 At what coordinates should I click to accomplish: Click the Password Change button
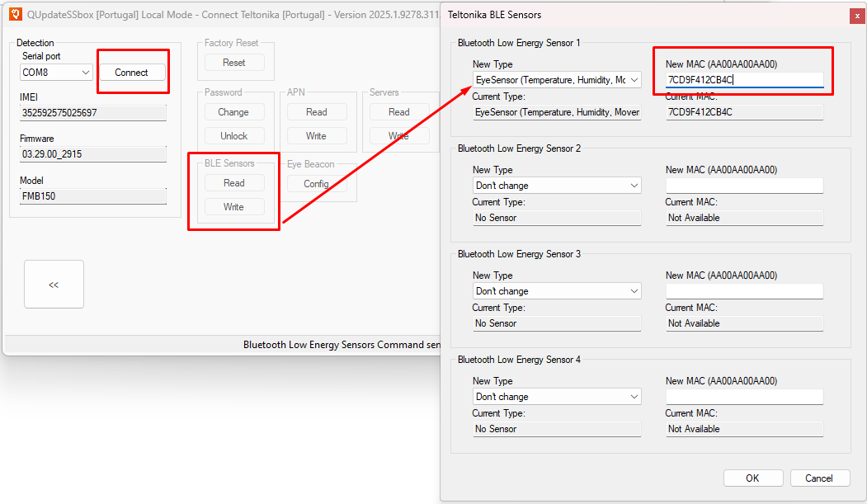click(x=233, y=112)
